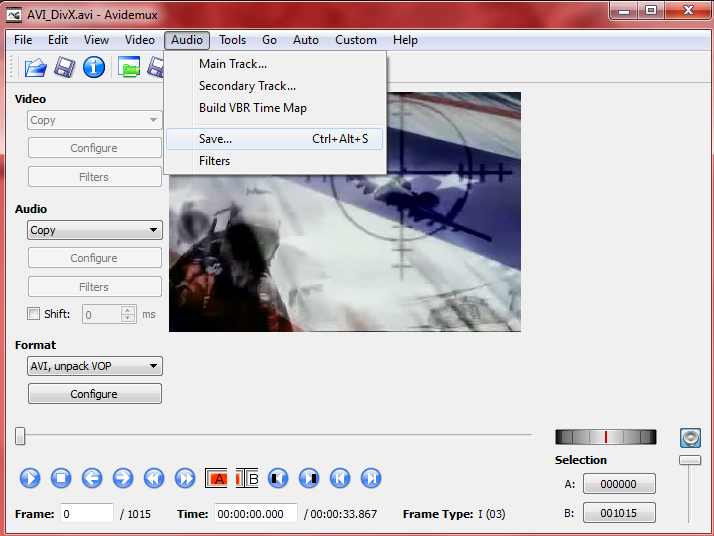Increase the audio shift value with the spinner
The width and height of the screenshot is (714, 536).
click(128, 310)
